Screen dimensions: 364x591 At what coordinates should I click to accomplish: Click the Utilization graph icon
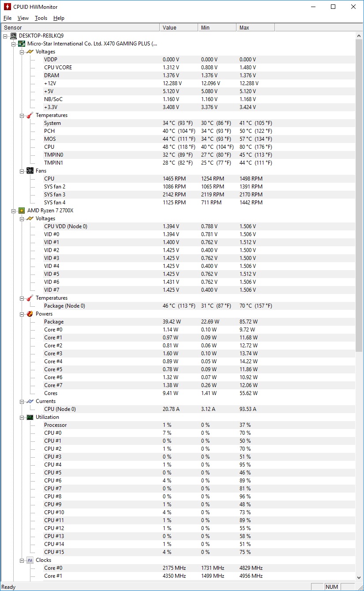click(x=30, y=417)
